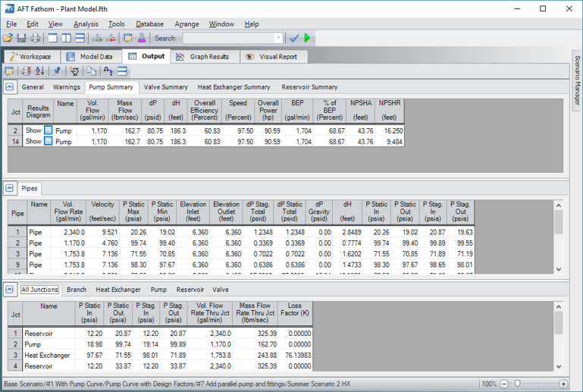
Task: Click the zoom slider in status bar
Action: pos(517,384)
